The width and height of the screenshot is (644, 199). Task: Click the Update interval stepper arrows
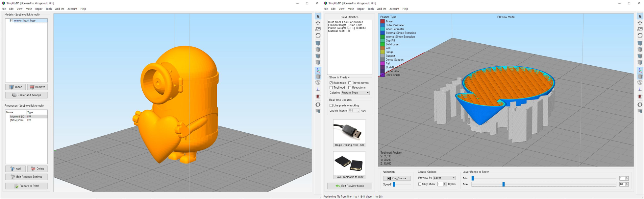(x=358, y=111)
